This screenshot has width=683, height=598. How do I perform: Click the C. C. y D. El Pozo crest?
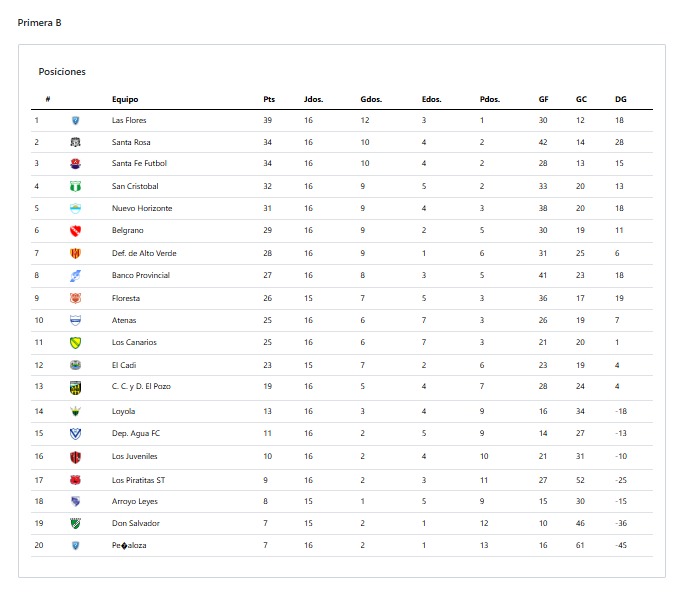(x=75, y=387)
